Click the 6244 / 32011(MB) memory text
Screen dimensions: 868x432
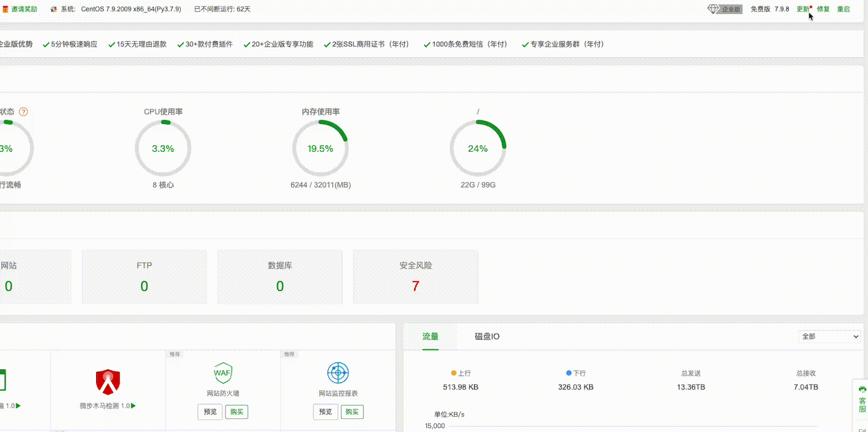pyautogui.click(x=320, y=185)
